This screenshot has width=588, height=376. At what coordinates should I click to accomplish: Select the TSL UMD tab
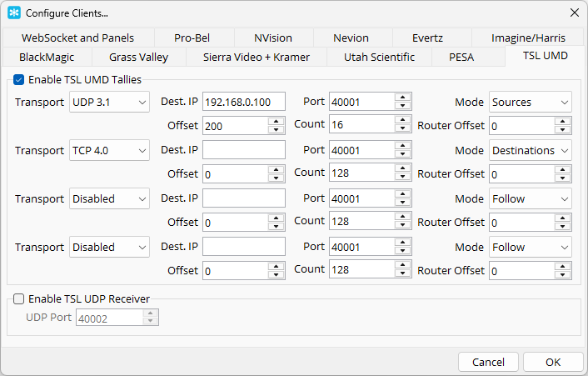[545, 56]
